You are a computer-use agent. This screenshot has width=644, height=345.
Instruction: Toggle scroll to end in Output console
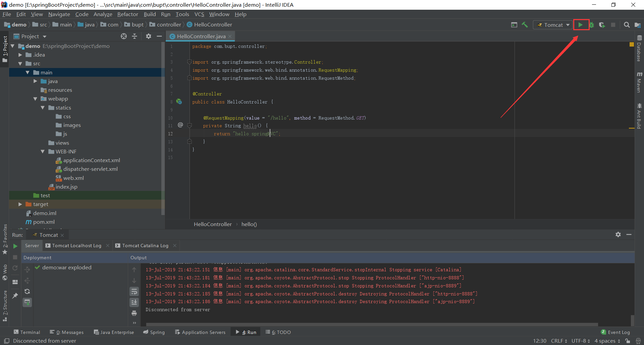[x=134, y=302]
